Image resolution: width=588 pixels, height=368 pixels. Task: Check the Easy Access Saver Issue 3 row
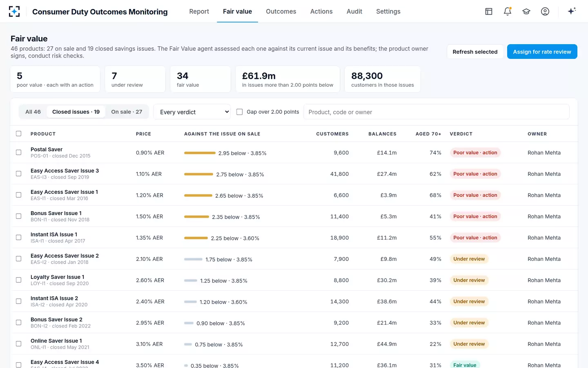pyautogui.click(x=18, y=174)
